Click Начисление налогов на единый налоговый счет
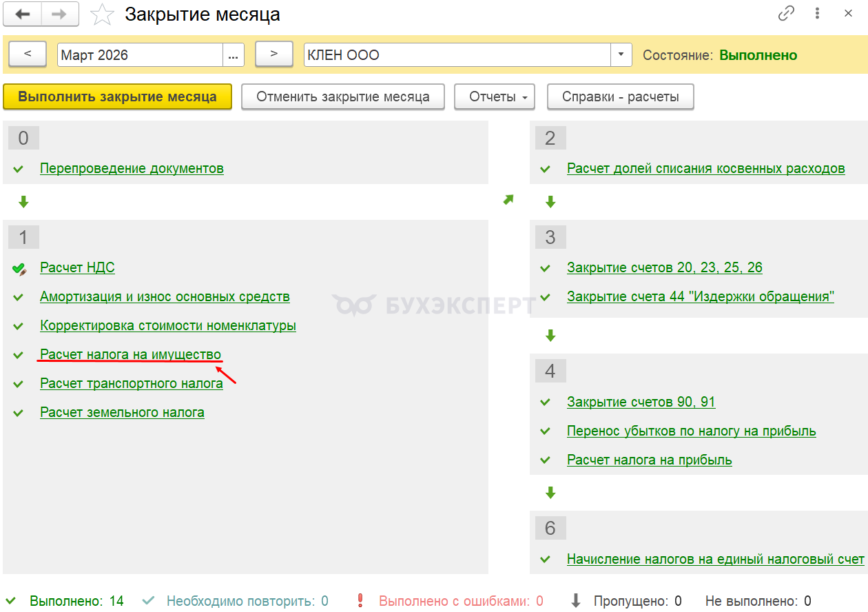 715,559
